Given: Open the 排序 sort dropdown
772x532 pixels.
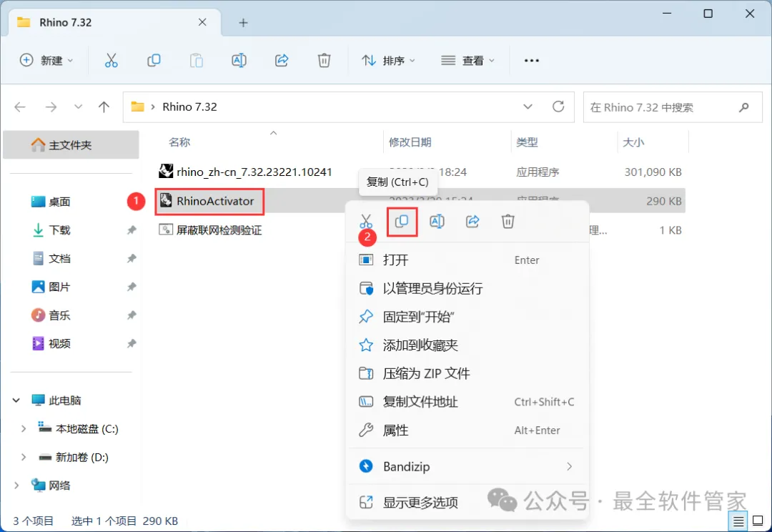Looking at the screenshot, I should tap(388, 61).
